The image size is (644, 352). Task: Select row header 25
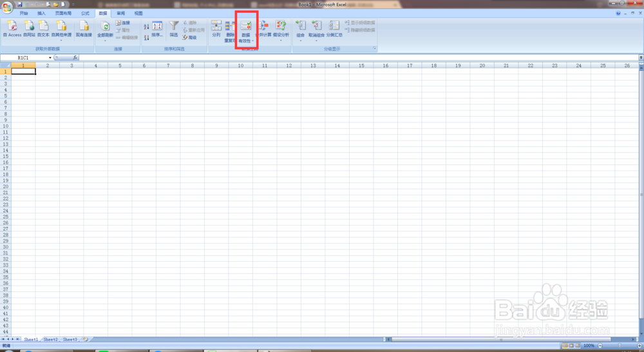coord(5,217)
